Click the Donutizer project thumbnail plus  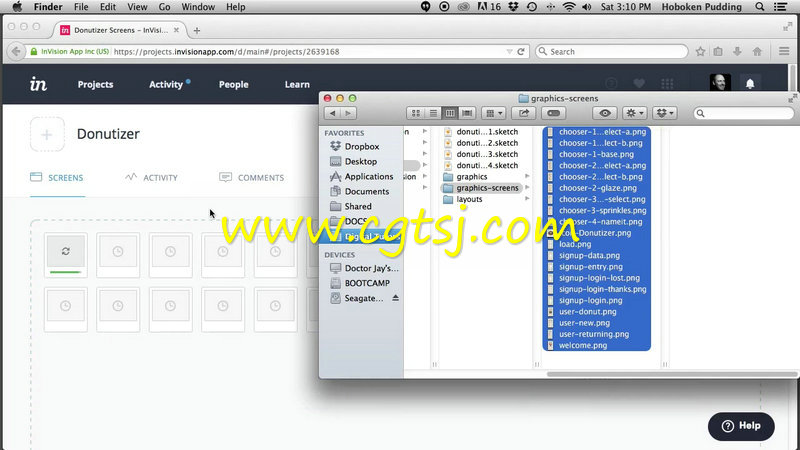pyautogui.click(x=47, y=135)
